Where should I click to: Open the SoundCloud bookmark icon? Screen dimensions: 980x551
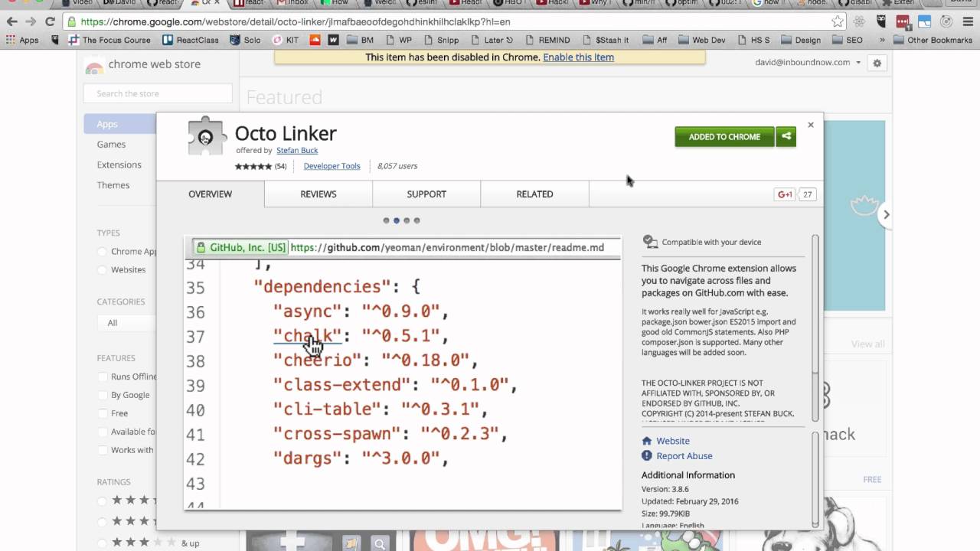pyautogui.click(x=315, y=40)
